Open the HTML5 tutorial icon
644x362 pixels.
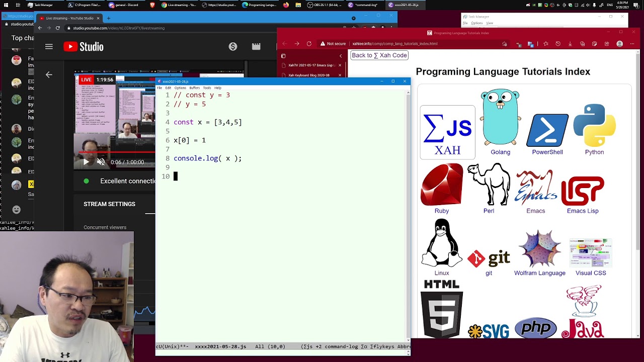click(x=442, y=309)
